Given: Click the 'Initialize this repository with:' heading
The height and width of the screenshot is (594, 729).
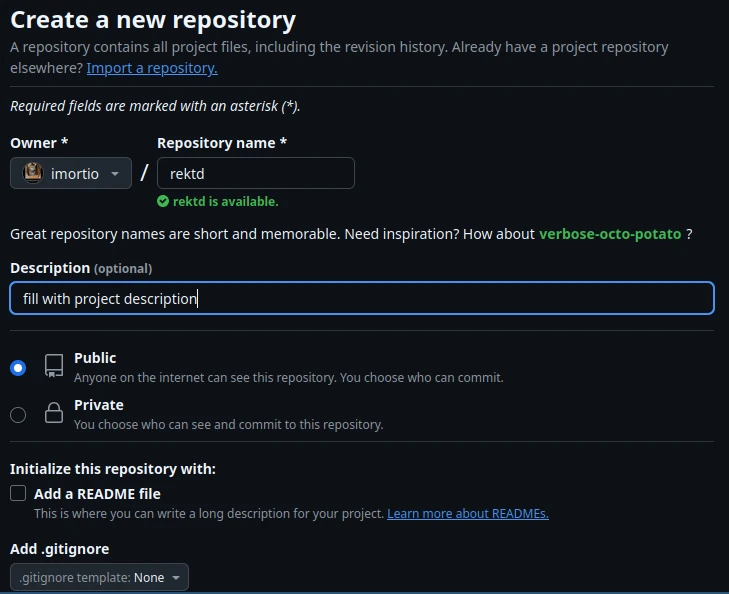Looking at the screenshot, I should pos(113,469).
